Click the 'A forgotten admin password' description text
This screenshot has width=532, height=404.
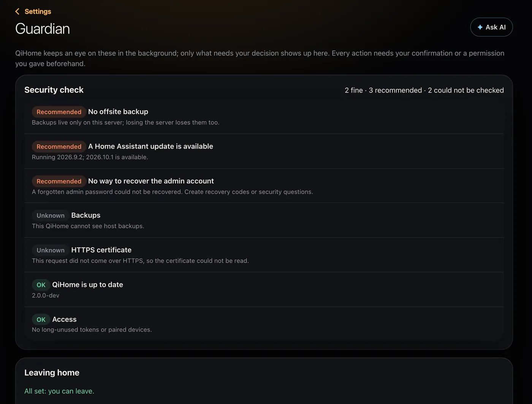click(x=173, y=192)
